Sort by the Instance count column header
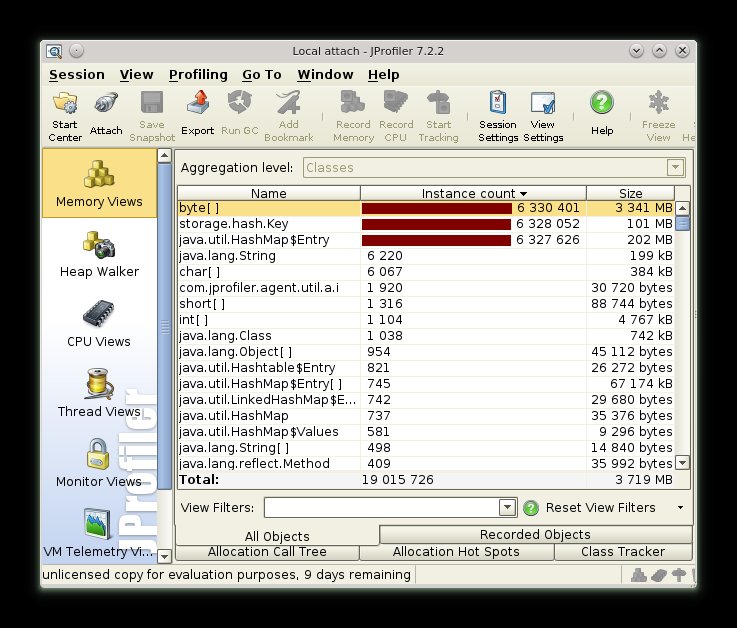This screenshot has width=737, height=628. [473, 194]
